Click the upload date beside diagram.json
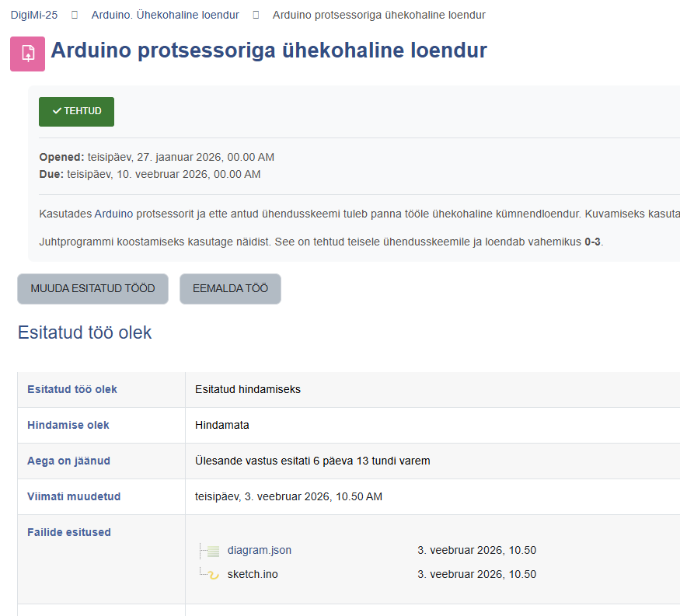The height and width of the screenshot is (616, 680). pos(476,550)
